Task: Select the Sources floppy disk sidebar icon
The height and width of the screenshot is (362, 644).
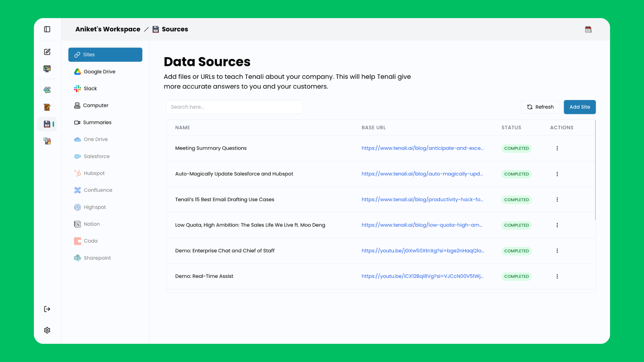Action: (x=47, y=124)
